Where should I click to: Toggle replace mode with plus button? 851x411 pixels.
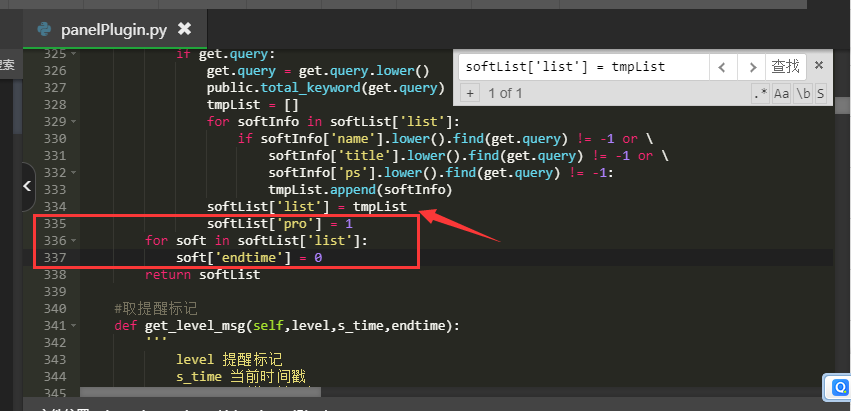click(x=470, y=93)
